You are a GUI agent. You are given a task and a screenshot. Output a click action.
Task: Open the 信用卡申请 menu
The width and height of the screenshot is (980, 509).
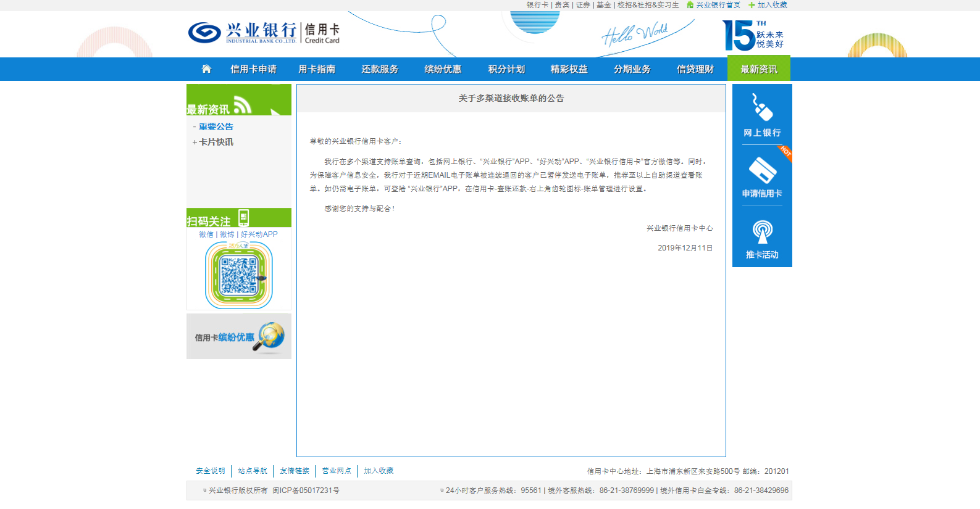pos(253,69)
